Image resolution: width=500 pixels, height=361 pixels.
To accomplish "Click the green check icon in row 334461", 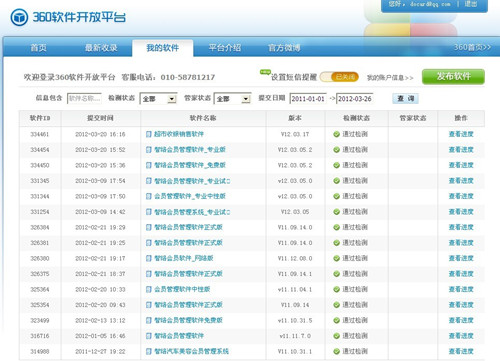I will [337, 134].
